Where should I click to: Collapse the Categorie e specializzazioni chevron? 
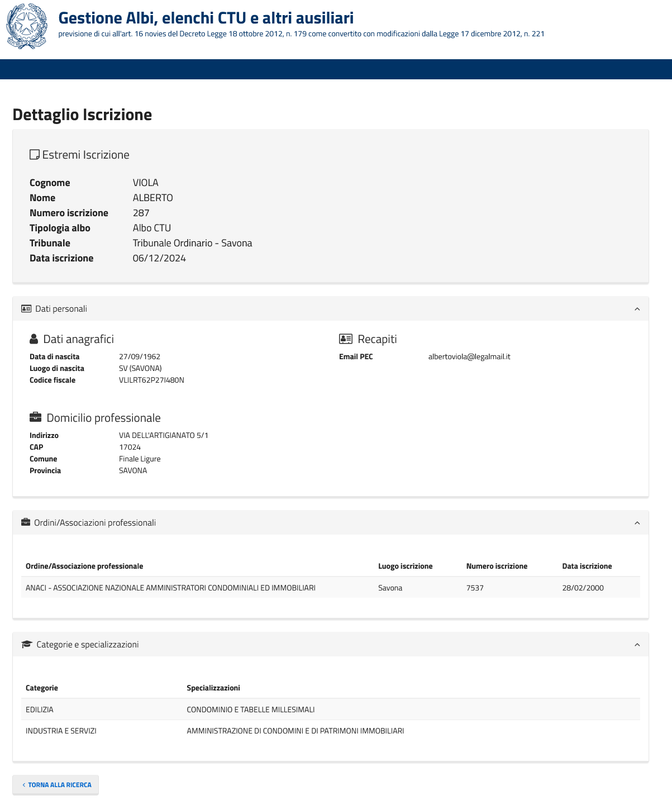tap(637, 645)
